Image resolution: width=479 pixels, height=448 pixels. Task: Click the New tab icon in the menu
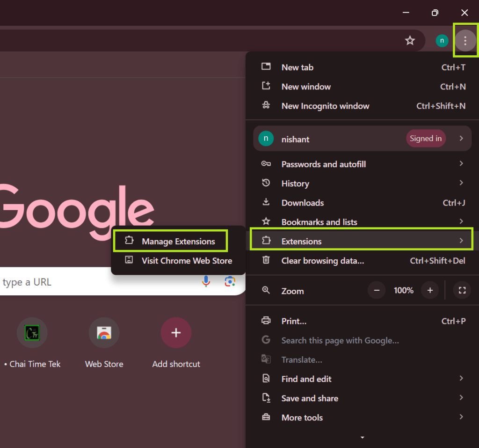(x=266, y=66)
